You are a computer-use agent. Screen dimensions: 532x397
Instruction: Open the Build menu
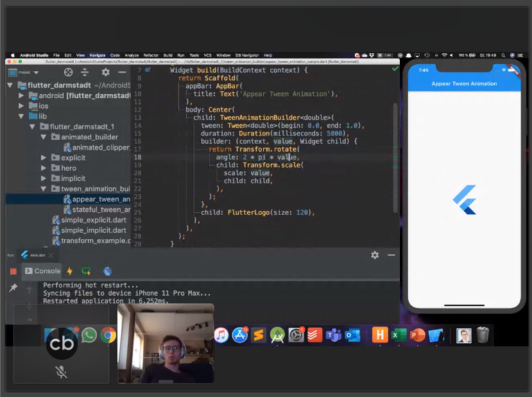[168, 55]
